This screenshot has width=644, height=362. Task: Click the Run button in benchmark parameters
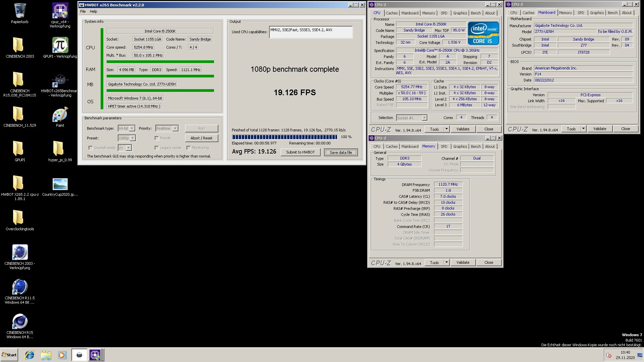click(202, 128)
